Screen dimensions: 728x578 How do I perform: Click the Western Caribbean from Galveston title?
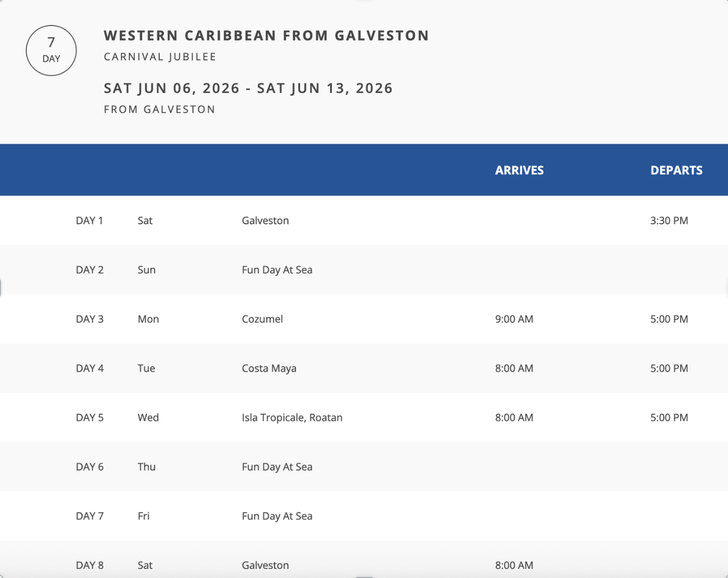tap(266, 36)
